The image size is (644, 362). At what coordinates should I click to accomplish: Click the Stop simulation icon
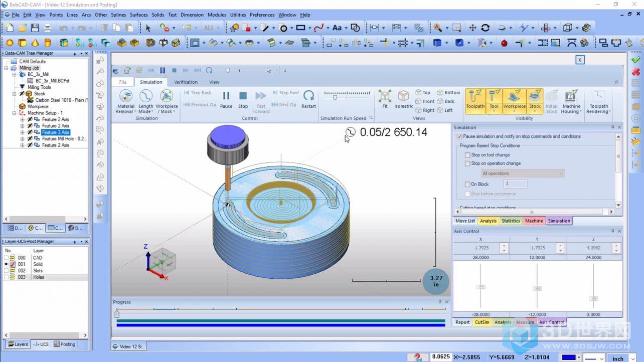[243, 96]
